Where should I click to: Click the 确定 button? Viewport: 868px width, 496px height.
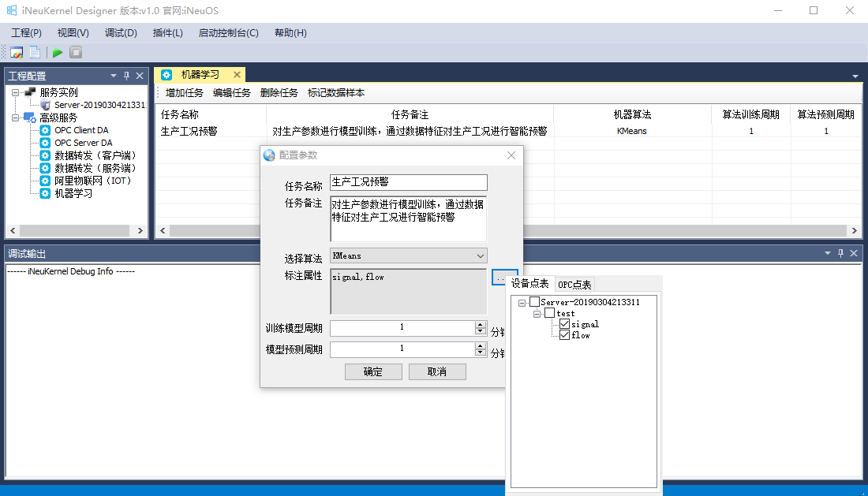[373, 371]
